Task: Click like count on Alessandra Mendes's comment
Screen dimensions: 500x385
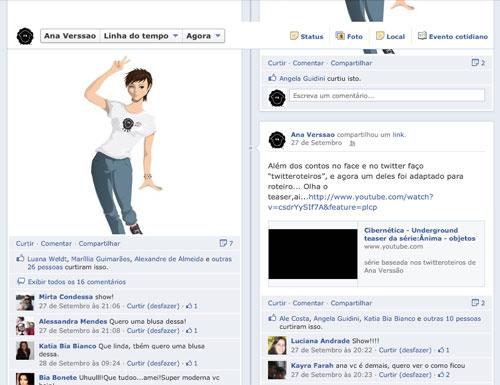Action: [192, 330]
